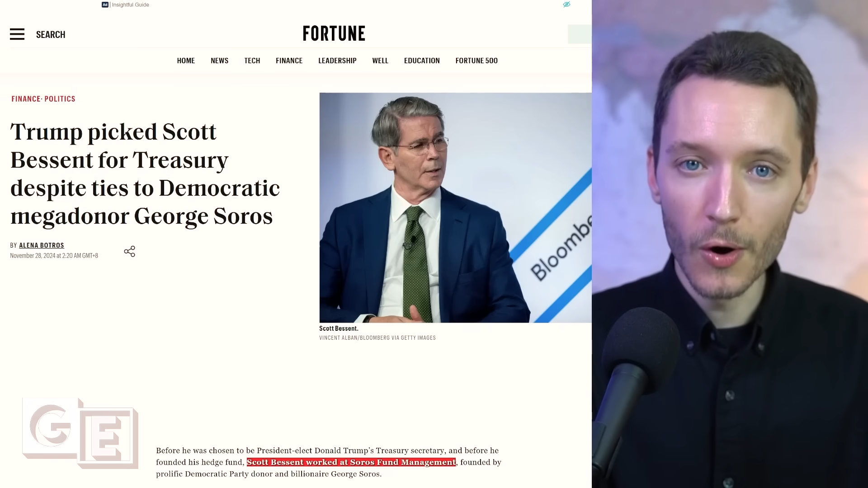Open the FINANCE nav item

[x=289, y=61]
